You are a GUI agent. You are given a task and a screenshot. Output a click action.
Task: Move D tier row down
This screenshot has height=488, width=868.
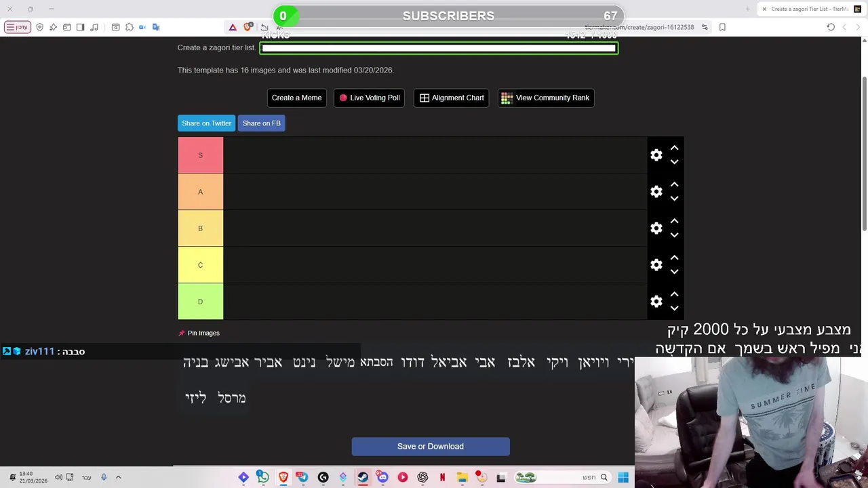coord(674,308)
